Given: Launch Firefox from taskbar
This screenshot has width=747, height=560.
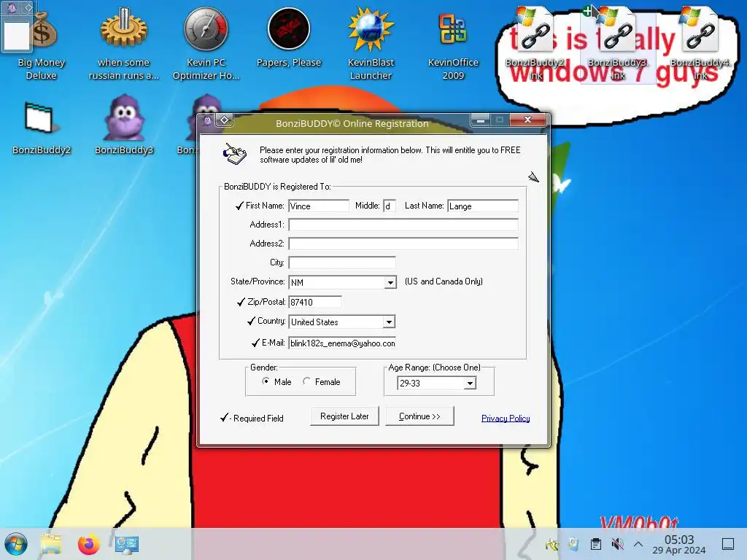Looking at the screenshot, I should point(88,544).
